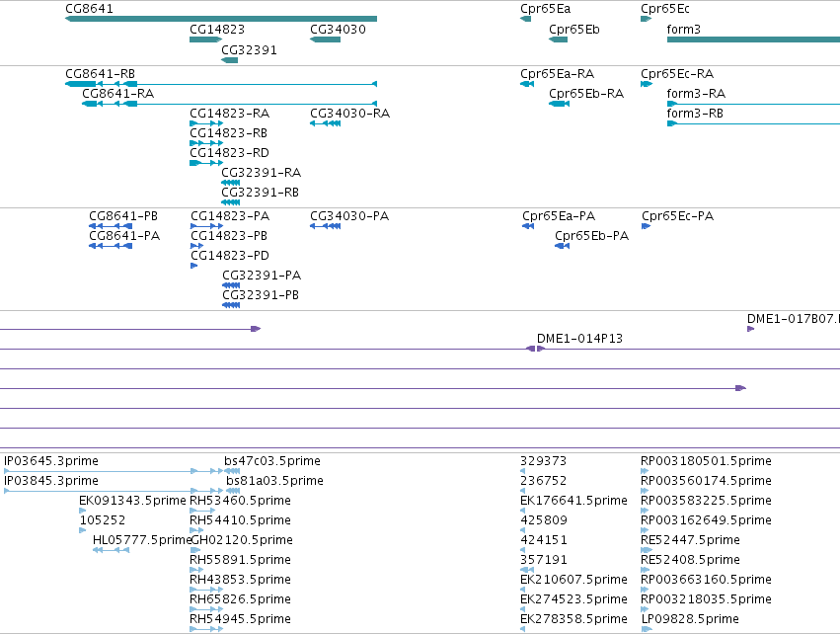The height and width of the screenshot is (634, 840).
Task: Choose the 236752 EST label
Action: [x=543, y=481]
